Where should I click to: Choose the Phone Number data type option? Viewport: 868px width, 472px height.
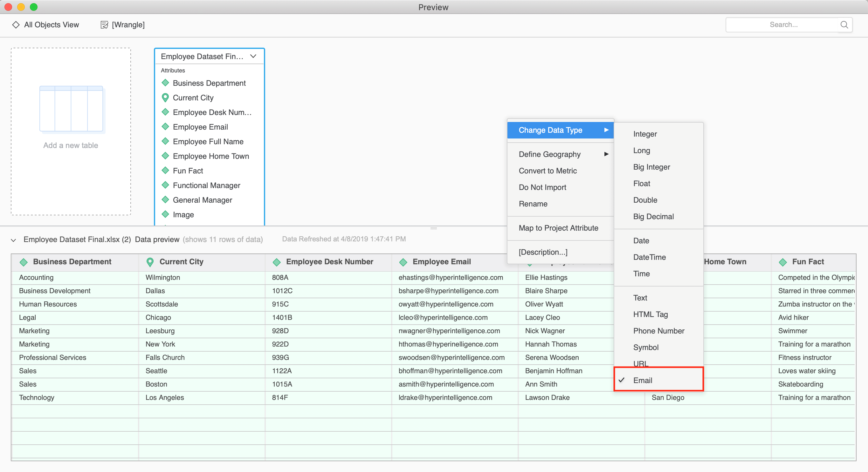658,331
